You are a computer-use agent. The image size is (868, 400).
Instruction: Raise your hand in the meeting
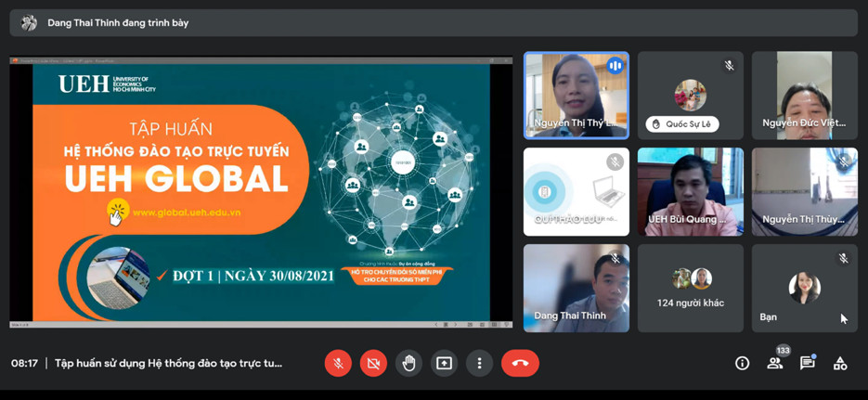tap(408, 363)
